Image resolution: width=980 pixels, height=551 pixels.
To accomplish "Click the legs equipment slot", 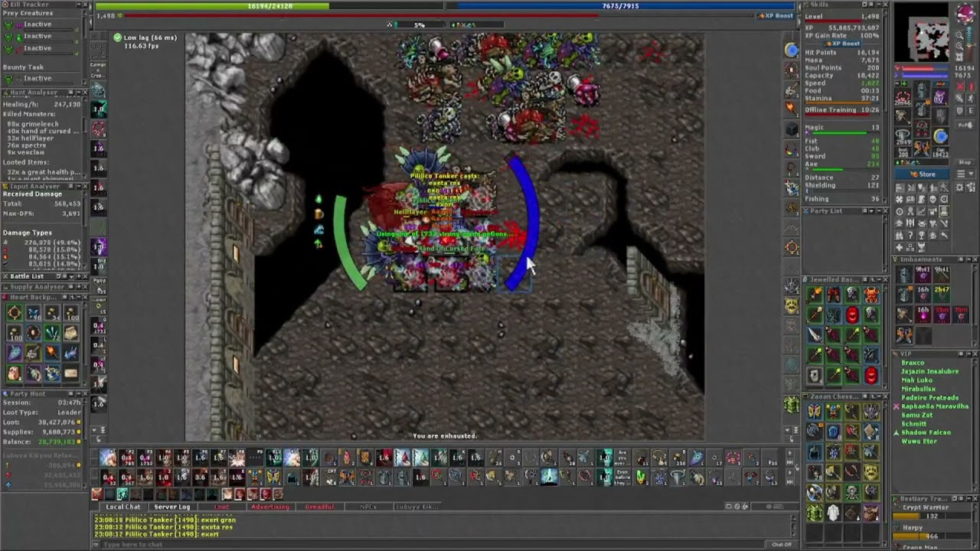I will [x=921, y=128].
